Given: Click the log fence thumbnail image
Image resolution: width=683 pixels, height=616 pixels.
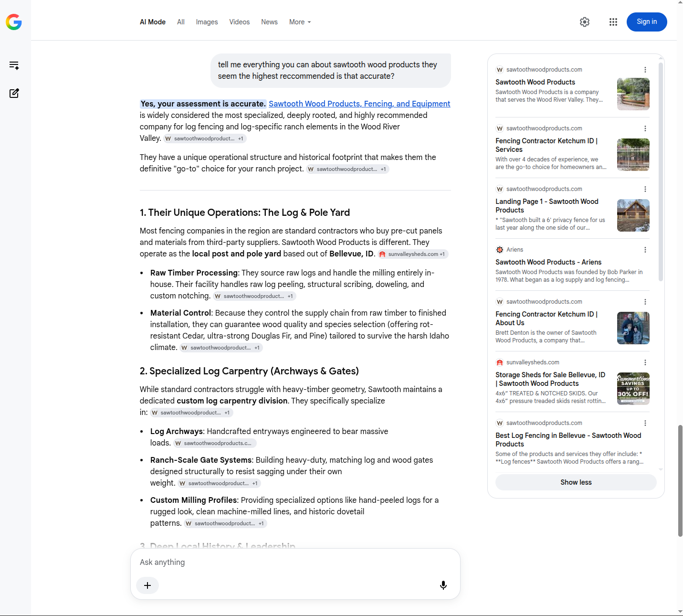Looking at the screenshot, I should click(x=633, y=94).
